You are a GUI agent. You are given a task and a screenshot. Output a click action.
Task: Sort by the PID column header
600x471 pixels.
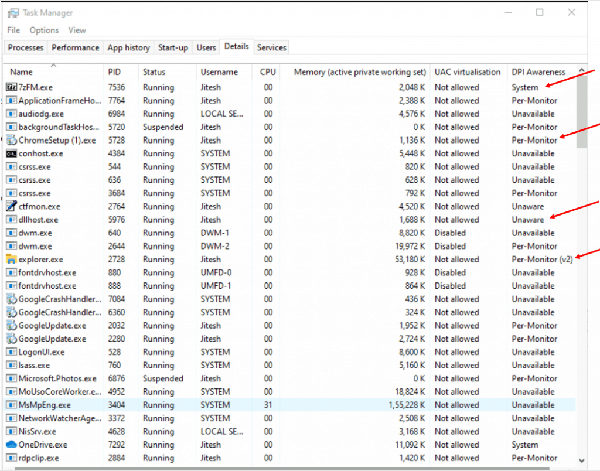click(x=115, y=73)
